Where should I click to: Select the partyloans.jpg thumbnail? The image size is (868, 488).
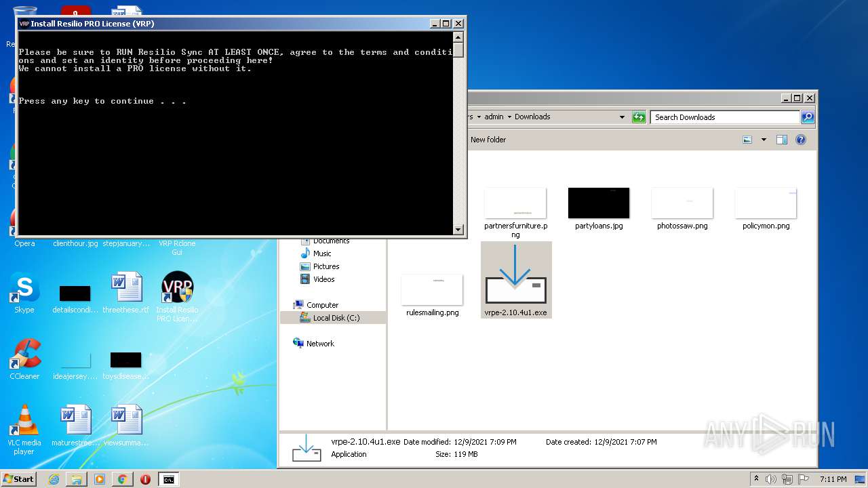tap(599, 209)
